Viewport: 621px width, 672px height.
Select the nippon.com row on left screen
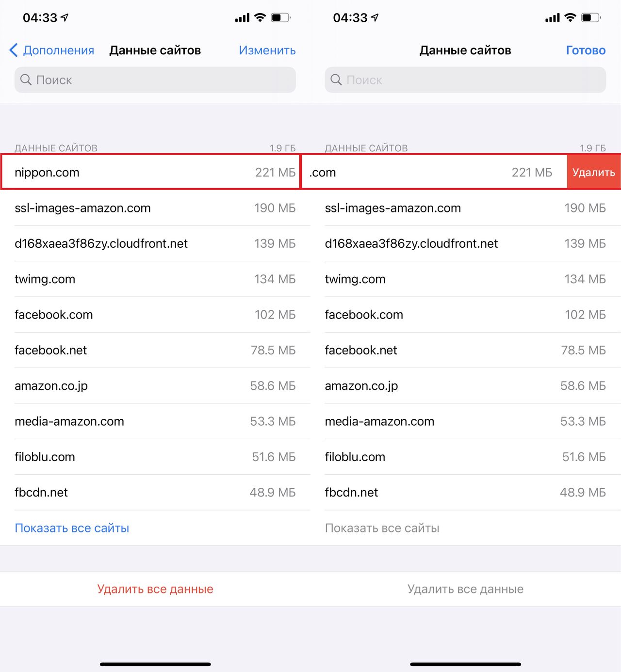(150, 172)
